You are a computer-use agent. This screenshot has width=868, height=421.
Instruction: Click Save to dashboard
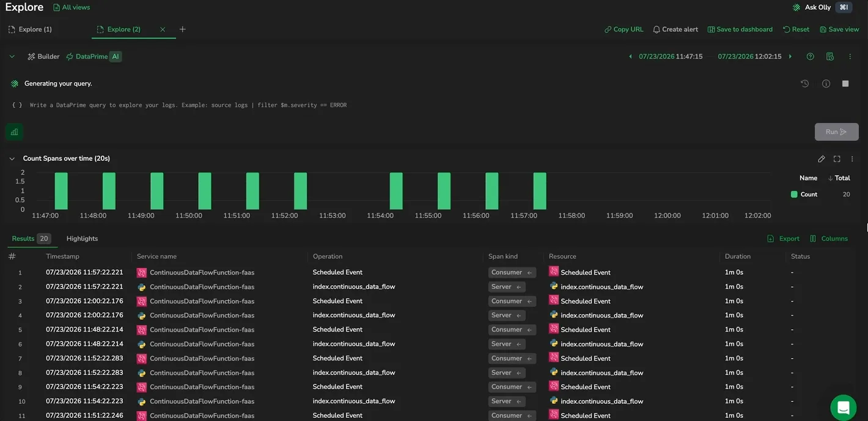coord(740,29)
